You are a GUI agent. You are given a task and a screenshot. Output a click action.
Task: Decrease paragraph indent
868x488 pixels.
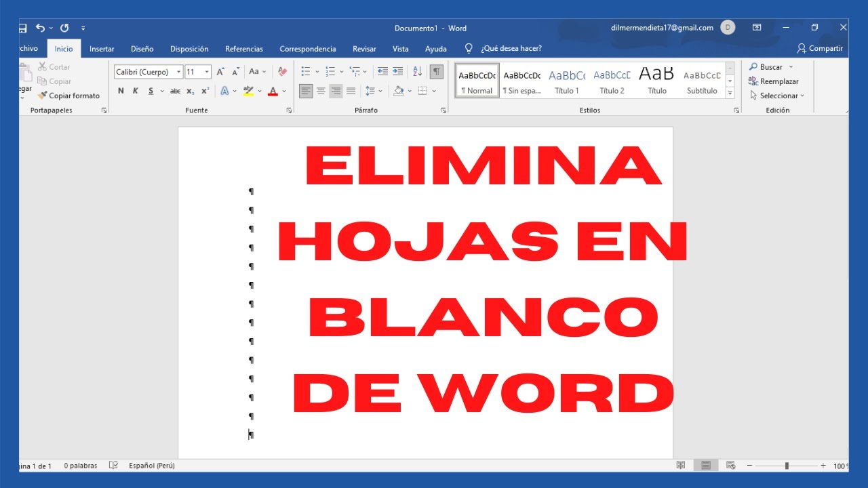coord(382,71)
